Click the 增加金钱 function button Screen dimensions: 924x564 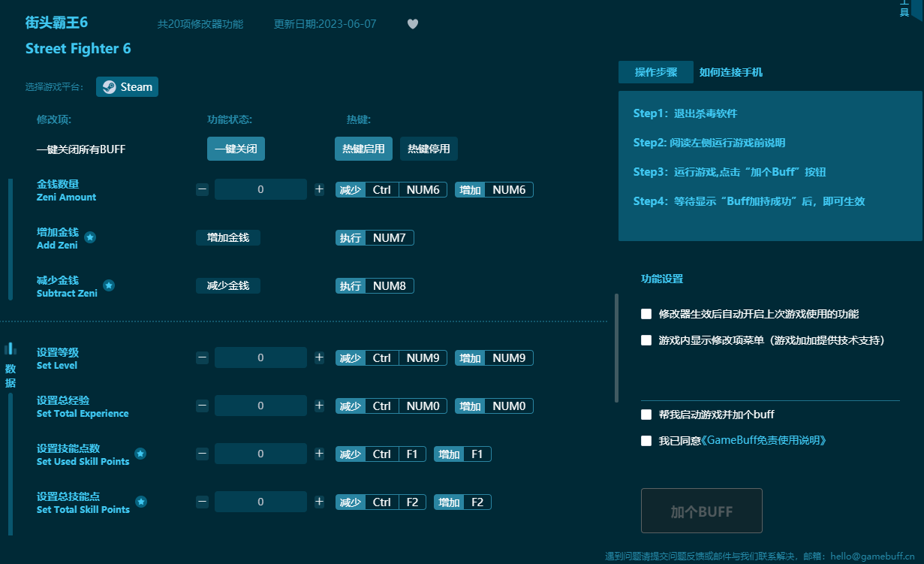click(x=228, y=237)
